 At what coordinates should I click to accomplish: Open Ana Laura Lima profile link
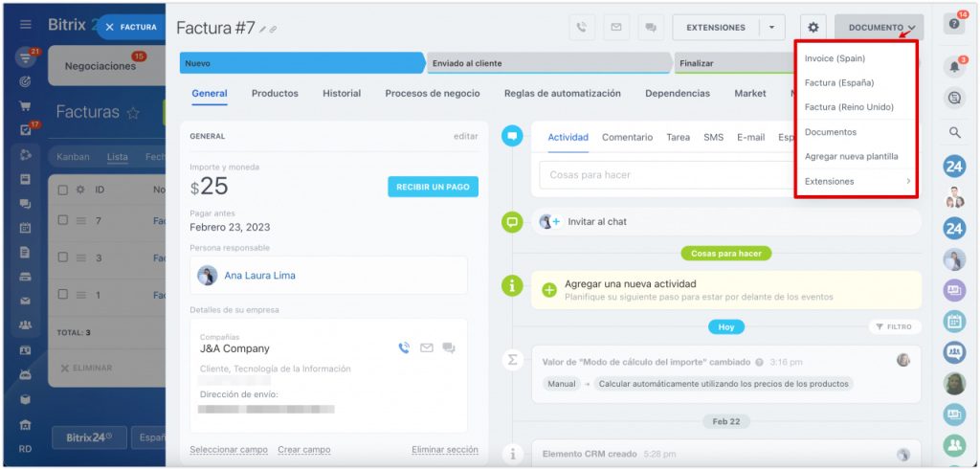point(259,276)
